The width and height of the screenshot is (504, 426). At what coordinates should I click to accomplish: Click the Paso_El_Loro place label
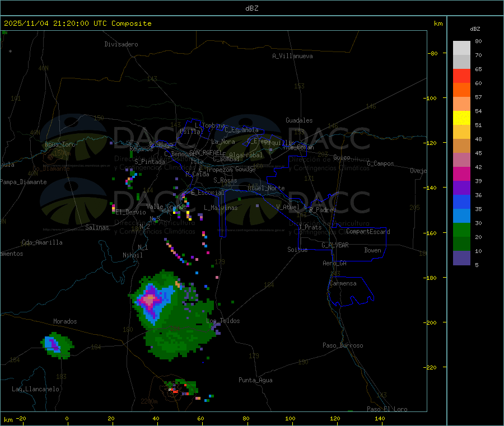pos(388,409)
